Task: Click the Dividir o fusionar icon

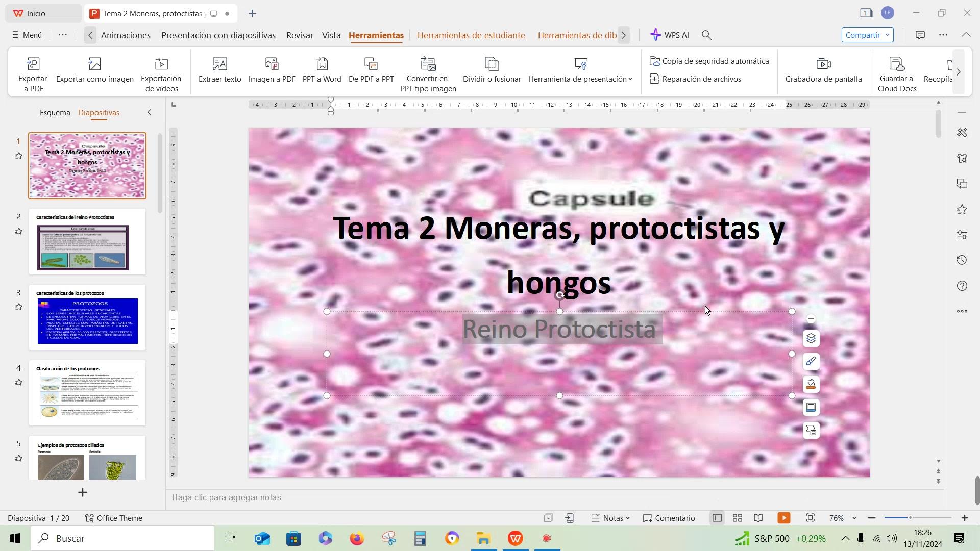Action: 492,65
